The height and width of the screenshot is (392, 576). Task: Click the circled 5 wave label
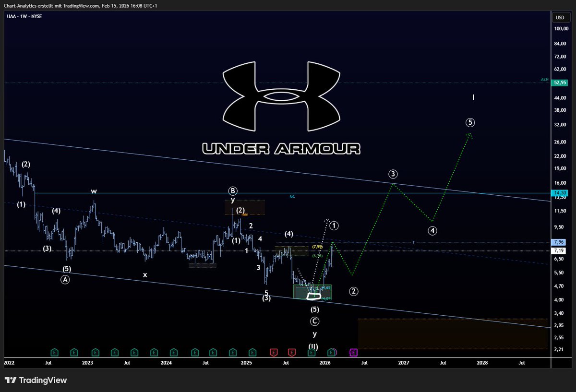pos(470,122)
